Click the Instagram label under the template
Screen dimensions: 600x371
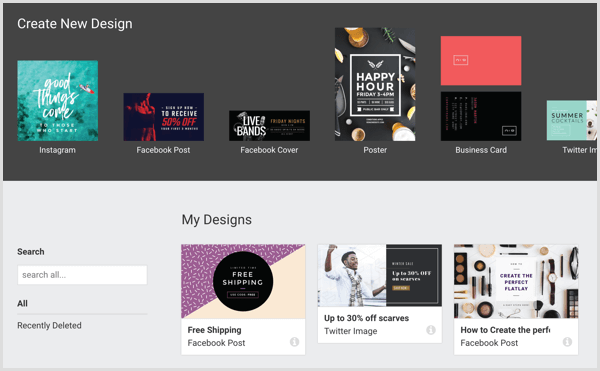57,150
